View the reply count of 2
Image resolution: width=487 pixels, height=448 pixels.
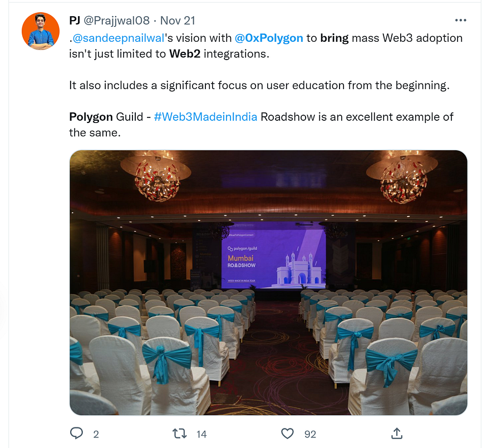pyautogui.click(x=96, y=434)
